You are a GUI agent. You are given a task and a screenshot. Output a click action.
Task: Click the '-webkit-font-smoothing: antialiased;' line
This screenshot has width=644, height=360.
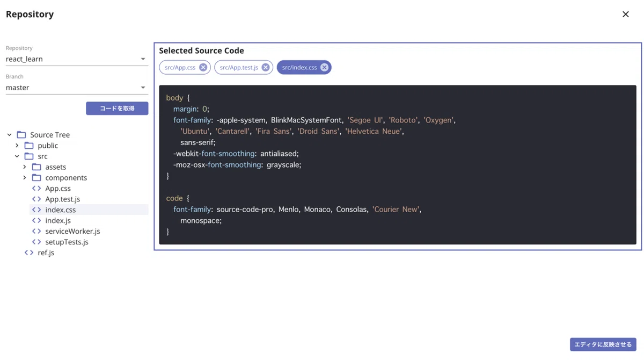pos(236,154)
